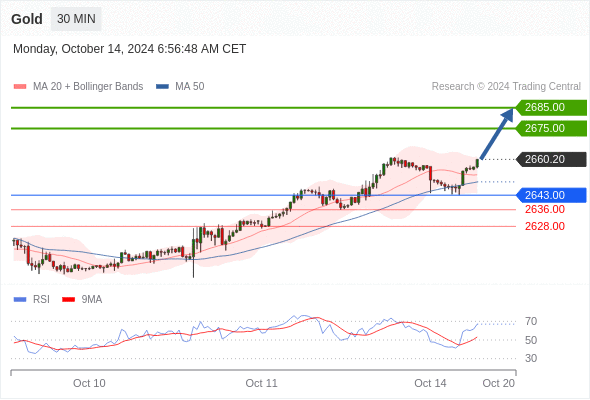Click the 30 MIN timeframe badge
Image resolution: width=590 pixels, height=400 pixels.
[x=76, y=19]
